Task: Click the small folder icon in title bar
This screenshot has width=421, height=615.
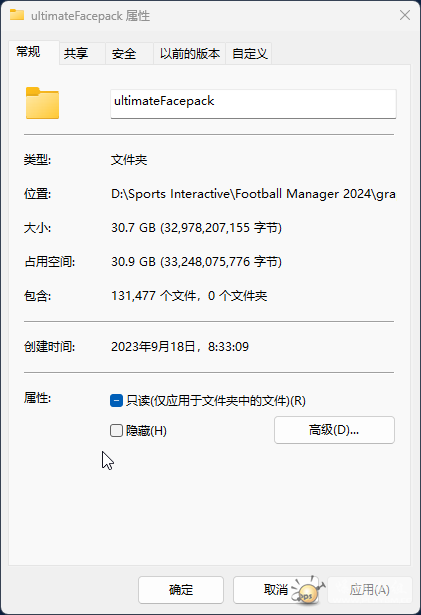Action: [17, 15]
